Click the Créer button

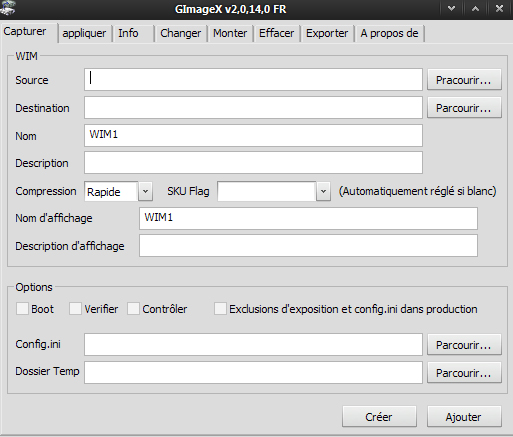click(x=379, y=417)
